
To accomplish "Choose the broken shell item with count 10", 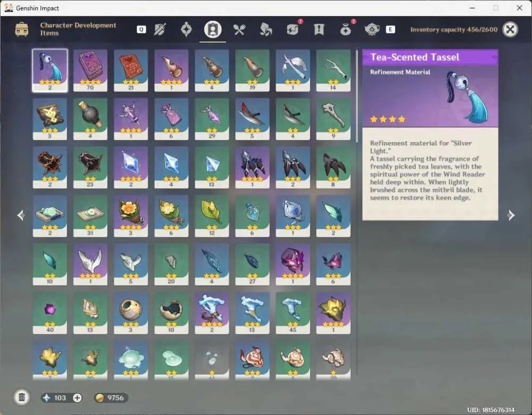I will point(171,313).
